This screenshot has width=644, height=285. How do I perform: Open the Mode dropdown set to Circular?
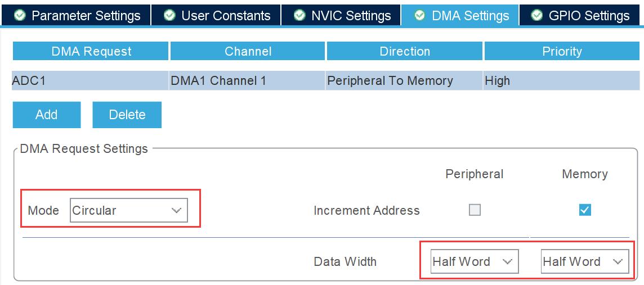[x=129, y=211]
